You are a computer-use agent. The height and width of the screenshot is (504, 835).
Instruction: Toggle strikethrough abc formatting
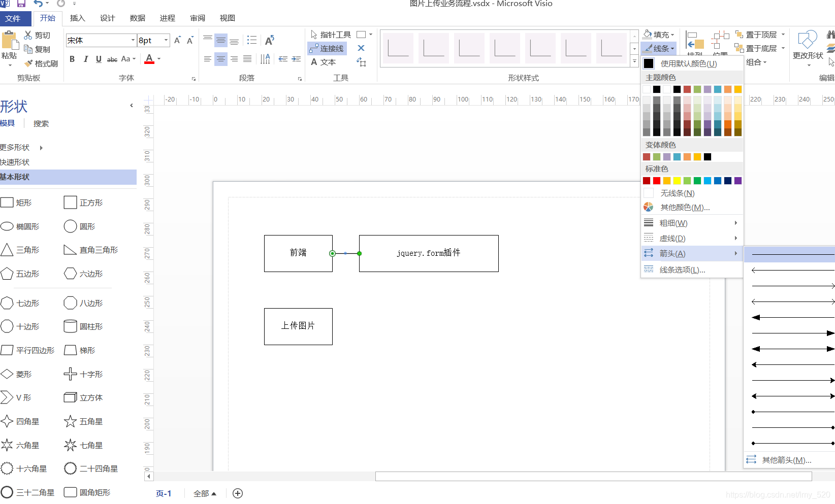pos(112,59)
